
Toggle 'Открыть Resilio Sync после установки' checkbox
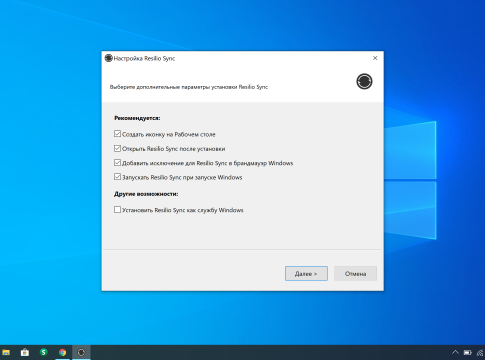click(x=117, y=148)
